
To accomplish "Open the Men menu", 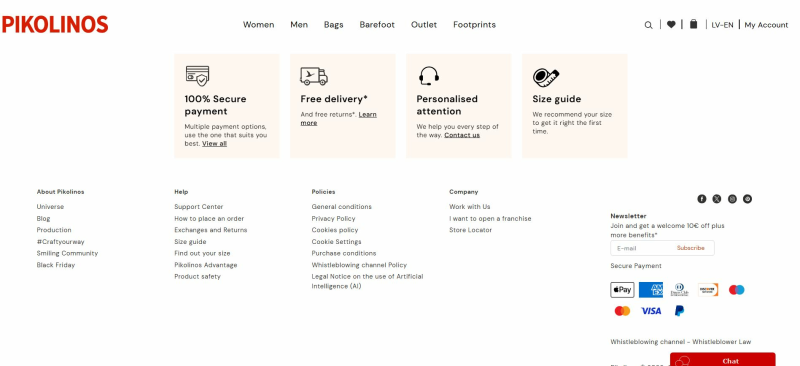I will (299, 25).
